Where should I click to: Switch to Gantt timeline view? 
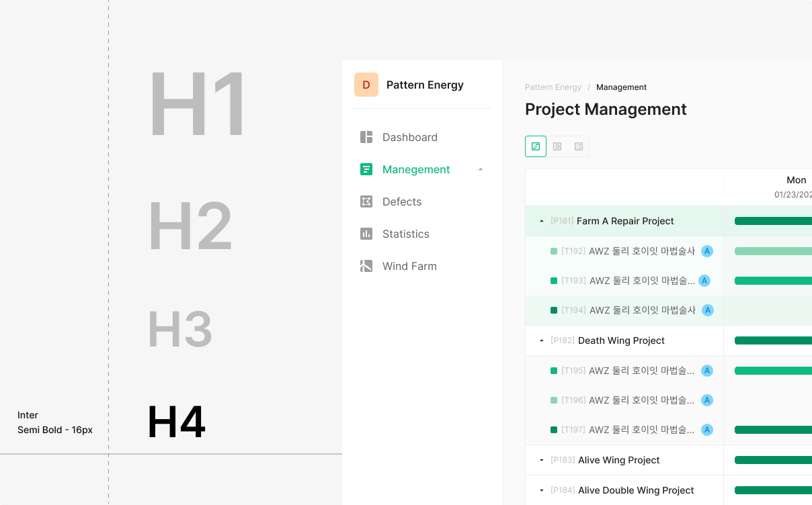(x=536, y=146)
